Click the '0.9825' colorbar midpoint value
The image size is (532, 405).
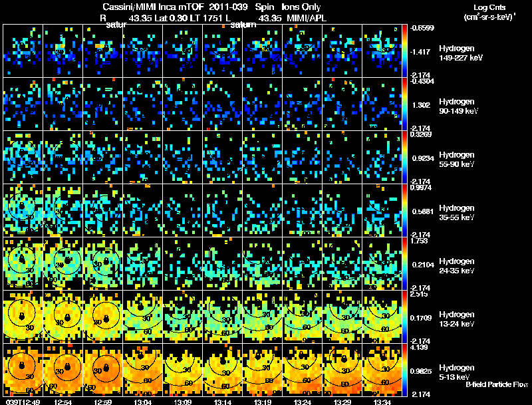click(x=421, y=371)
